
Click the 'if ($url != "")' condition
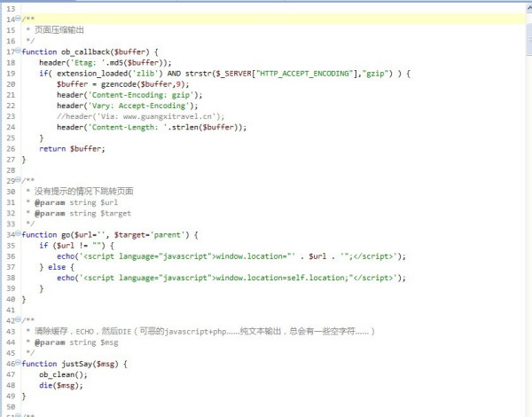[72, 246]
